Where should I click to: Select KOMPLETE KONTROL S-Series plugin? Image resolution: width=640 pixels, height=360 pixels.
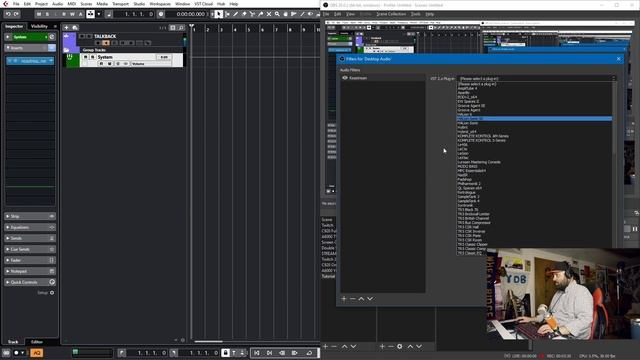tap(534, 140)
